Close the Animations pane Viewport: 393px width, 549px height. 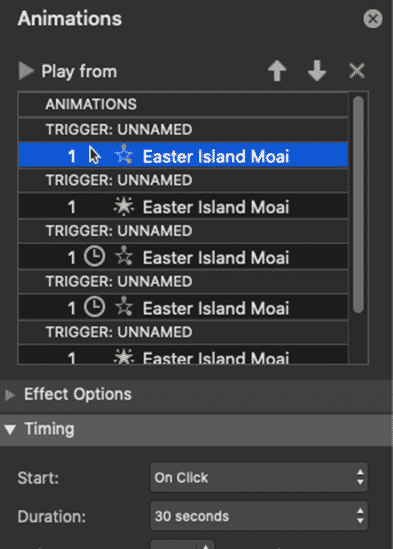pos(373,19)
